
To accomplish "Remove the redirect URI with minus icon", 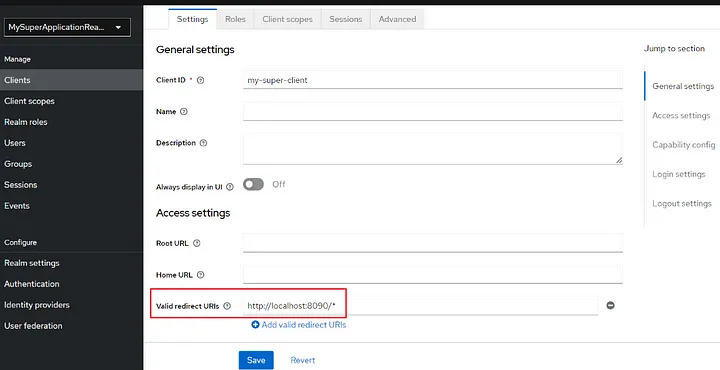I will [610, 305].
